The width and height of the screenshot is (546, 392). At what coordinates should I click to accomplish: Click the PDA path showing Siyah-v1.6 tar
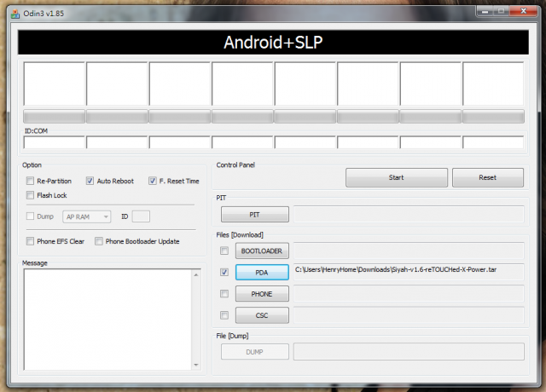(409, 272)
